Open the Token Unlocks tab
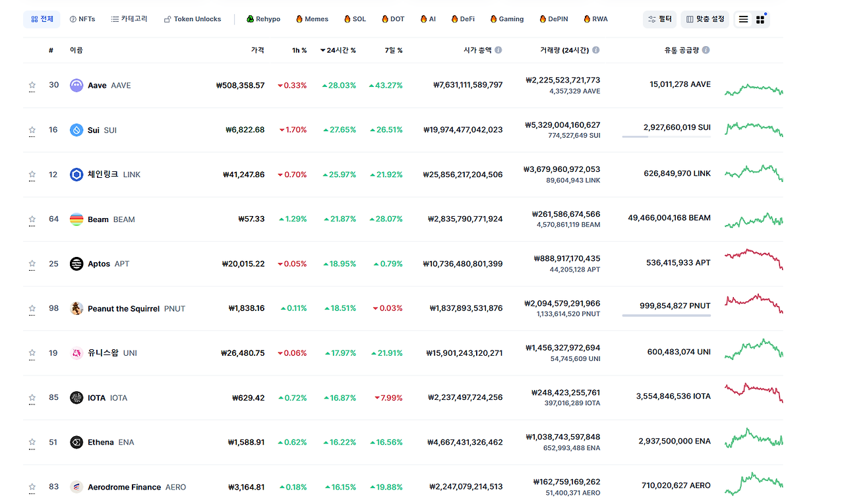The height and width of the screenshot is (504, 844). [x=193, y=19]
